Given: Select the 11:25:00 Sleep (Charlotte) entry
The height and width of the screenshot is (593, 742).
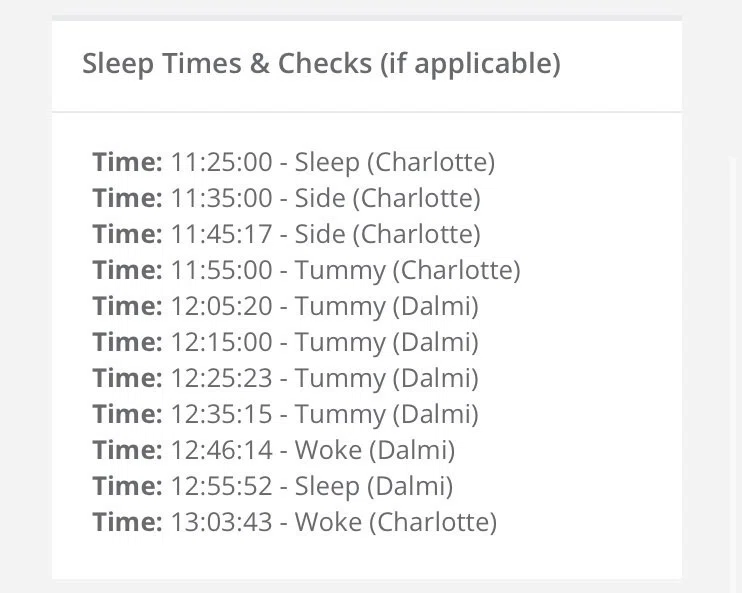Looking at the screenshot, I should point(294,162).
